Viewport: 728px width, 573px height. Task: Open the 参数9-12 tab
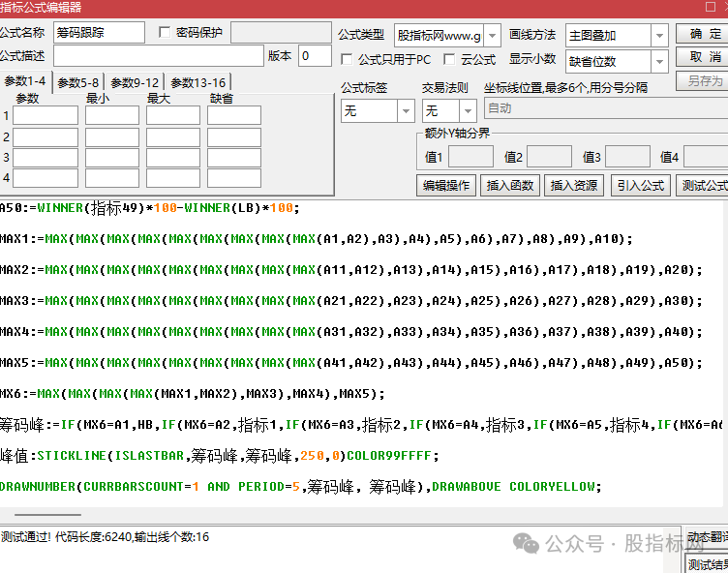click(135, 82)
